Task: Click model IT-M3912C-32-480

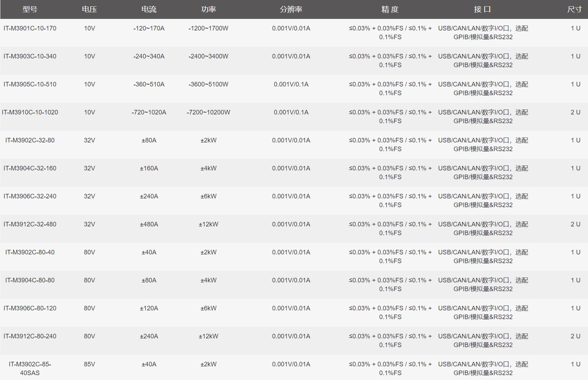Action: (30, 224)
